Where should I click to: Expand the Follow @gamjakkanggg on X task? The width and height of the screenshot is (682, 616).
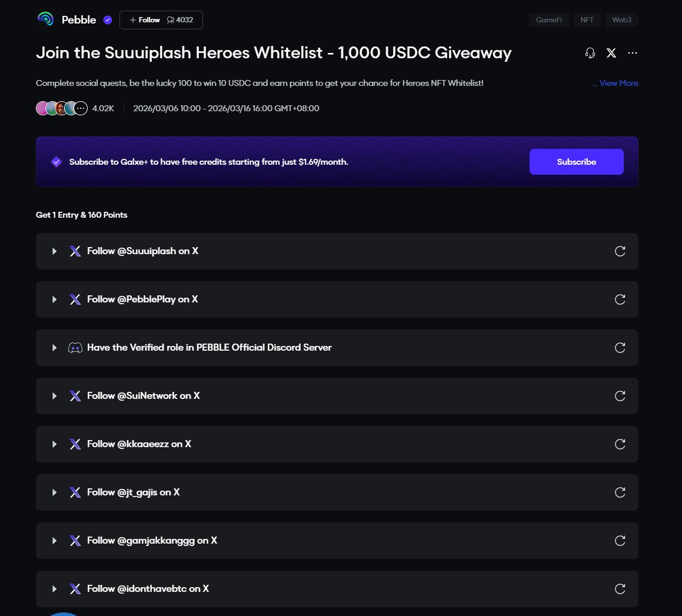(x=55, y=541)
